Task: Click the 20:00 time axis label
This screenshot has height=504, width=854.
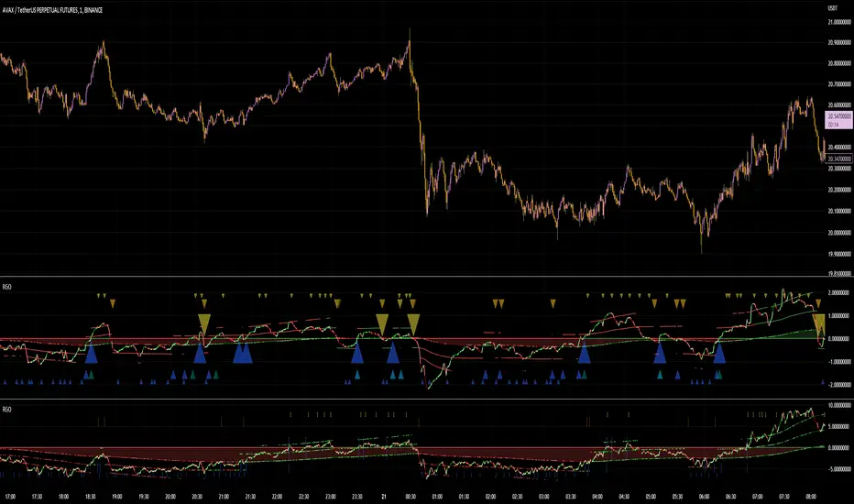Action: point(170,497)
